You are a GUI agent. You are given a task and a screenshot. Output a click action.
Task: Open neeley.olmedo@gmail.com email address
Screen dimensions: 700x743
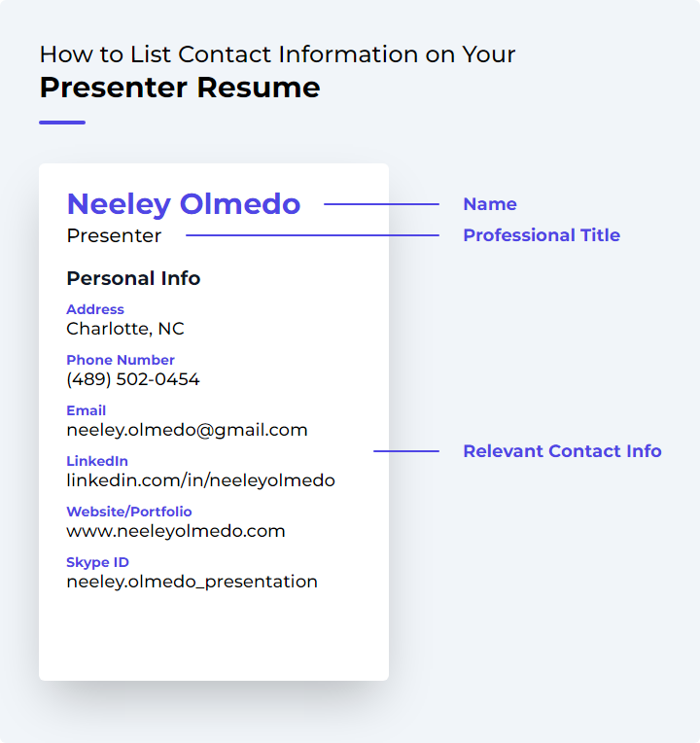187,430
